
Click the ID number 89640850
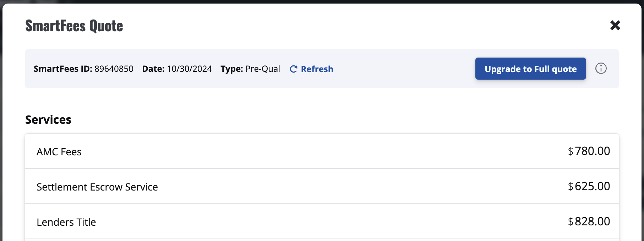coord(114,69)
